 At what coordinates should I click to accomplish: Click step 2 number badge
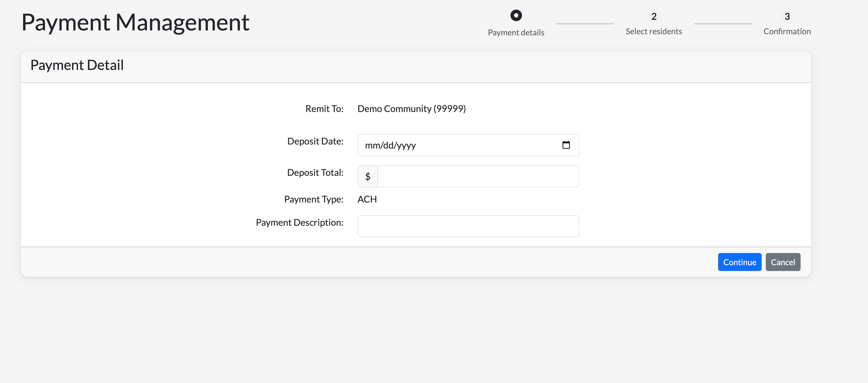click(654, 17)
